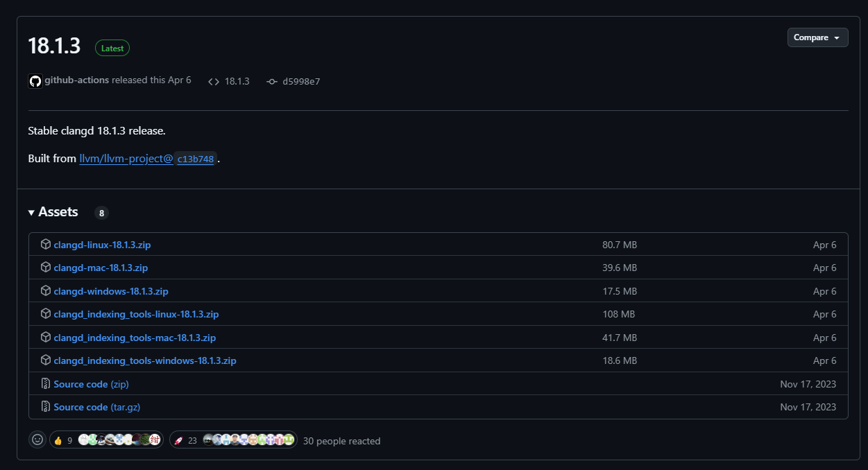Click the github-actions avatar icon

35,81
